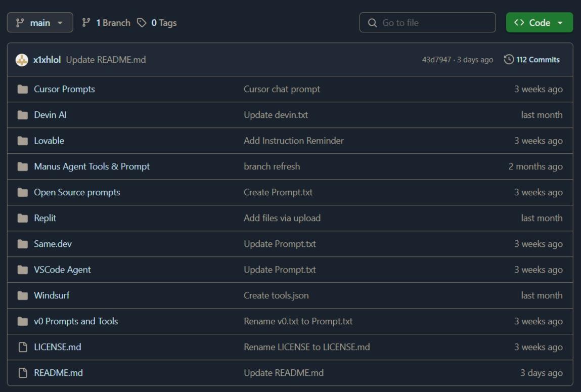
Task: Open the 1 Branch link
Action: click(x=106, y=23)
